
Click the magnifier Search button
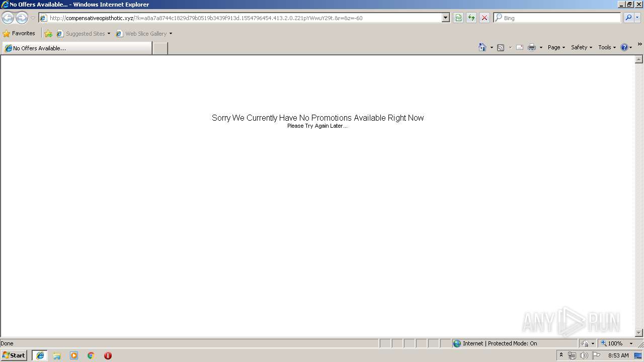(x=628, y=18)
